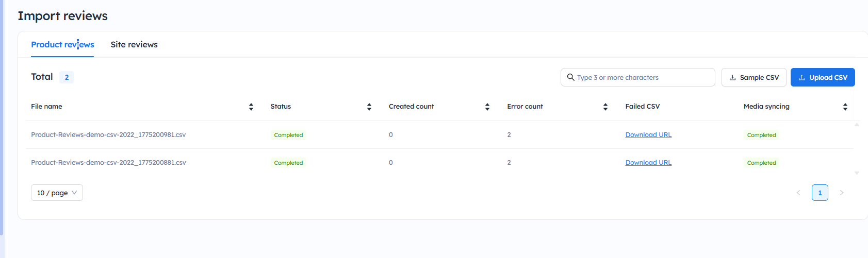Image resolution: width=868 pixels, height=258 pixels.
Task: Select page number 1
Action: coord(820,193)
